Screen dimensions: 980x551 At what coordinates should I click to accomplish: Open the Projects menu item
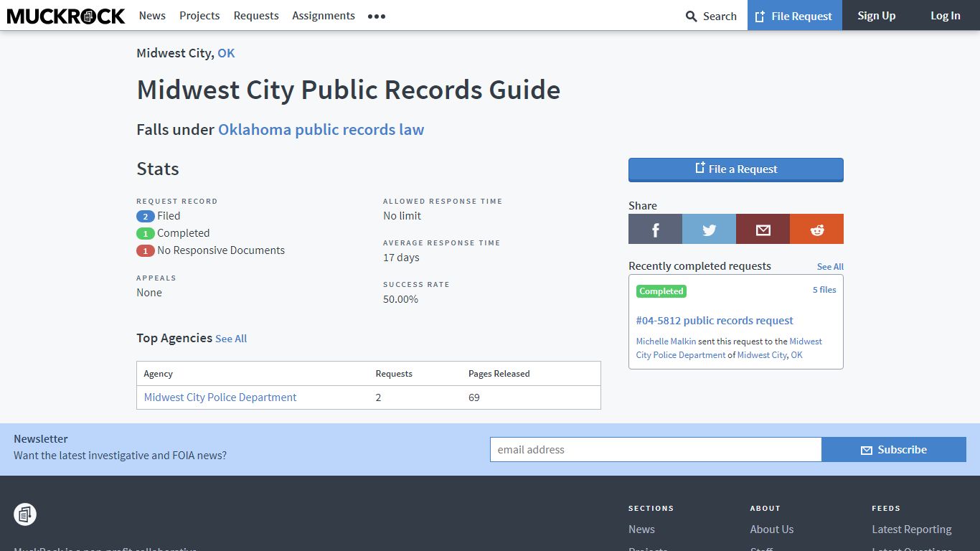tap(199, 16)
